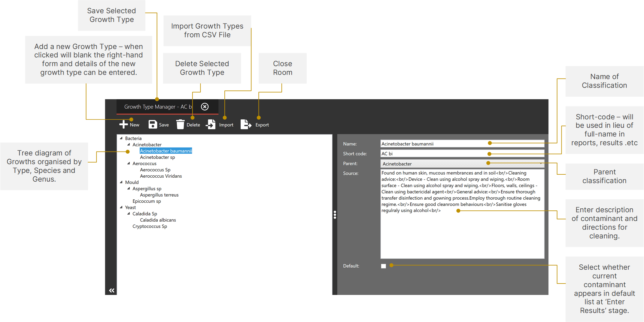Collapse the Yeast tree node arrow
644x322 pixels.
click(x=121, y=207)
